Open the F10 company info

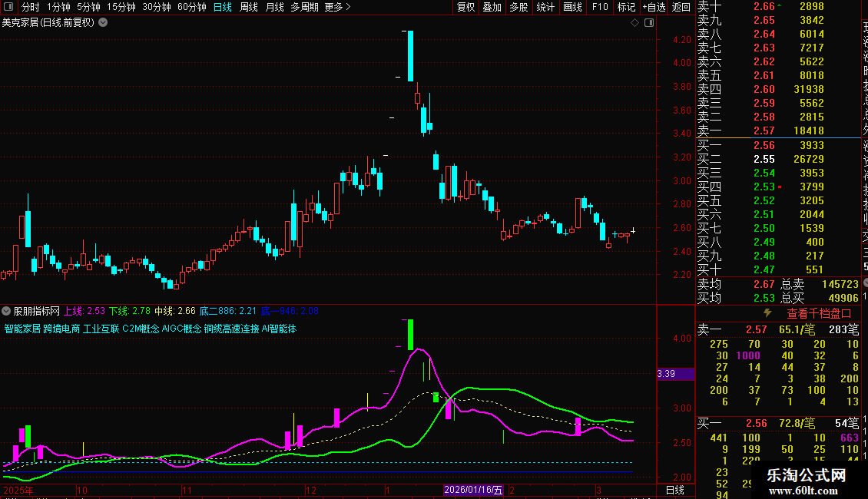tap(600, 7)
